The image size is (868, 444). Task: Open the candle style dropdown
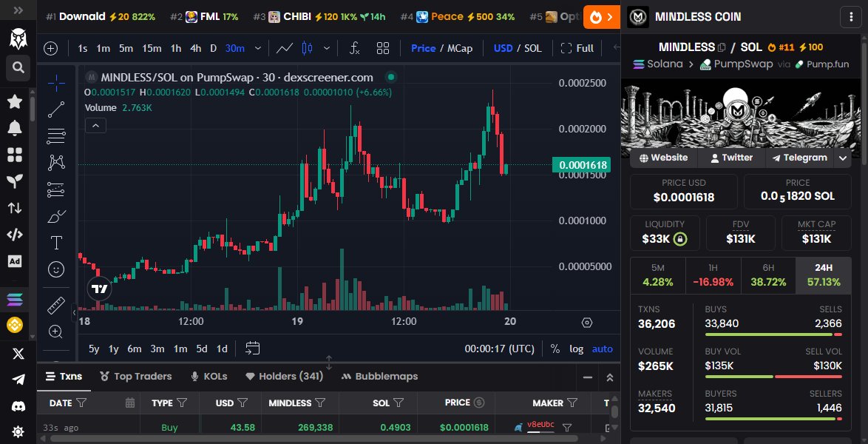click(x=326, y=48)
